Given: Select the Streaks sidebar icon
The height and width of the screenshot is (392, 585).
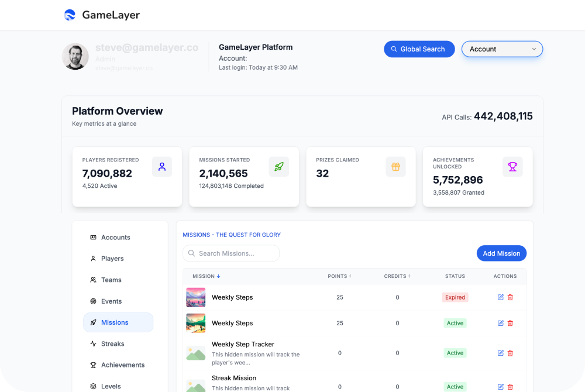Looking at the screenshot, I should [94, 343].
